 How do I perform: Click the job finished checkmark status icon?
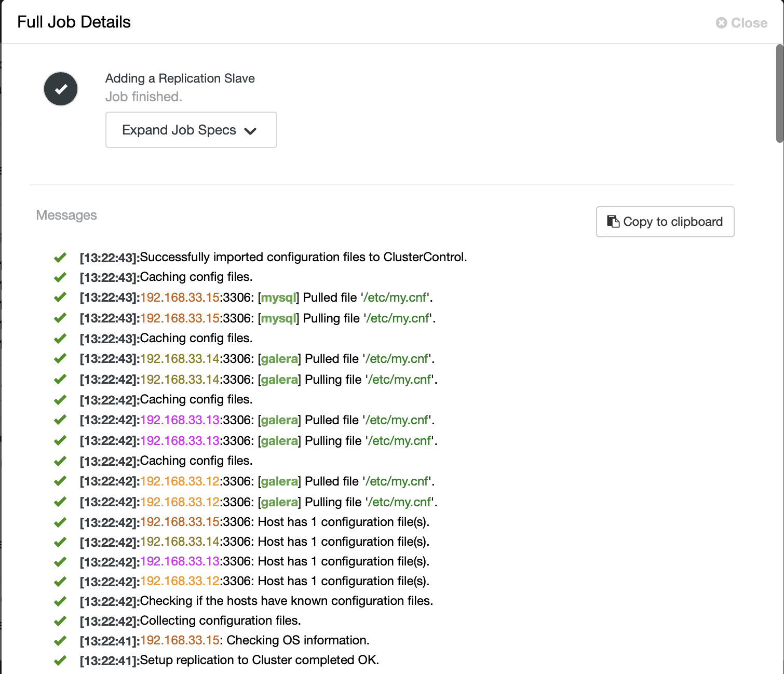coord(61,89)
